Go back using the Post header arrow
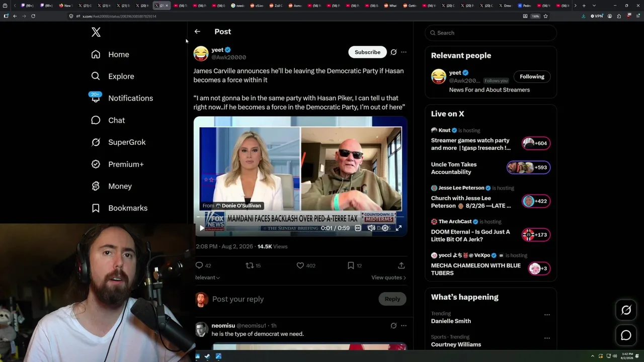This screenshot has height=362, width=644. [197, 32]
